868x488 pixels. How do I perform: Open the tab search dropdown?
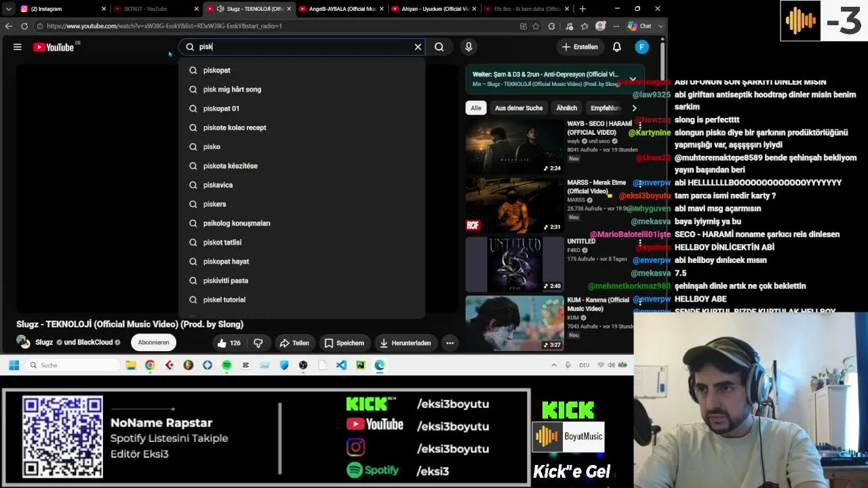pyautogui.click(x=8, y=9)
